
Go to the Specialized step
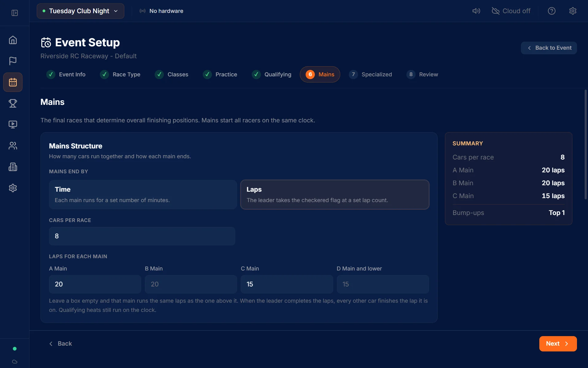(371, 75)
